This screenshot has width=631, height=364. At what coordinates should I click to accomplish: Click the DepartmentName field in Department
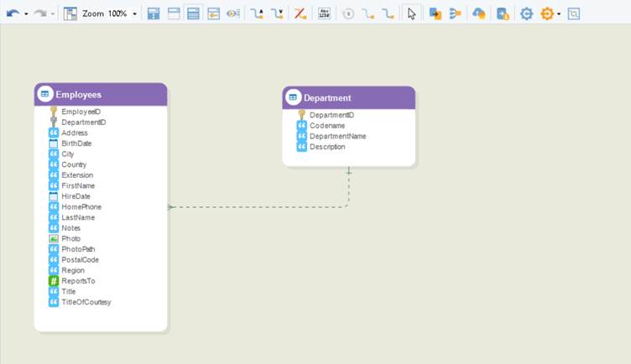pyautogui.click(x=337, y=136)
